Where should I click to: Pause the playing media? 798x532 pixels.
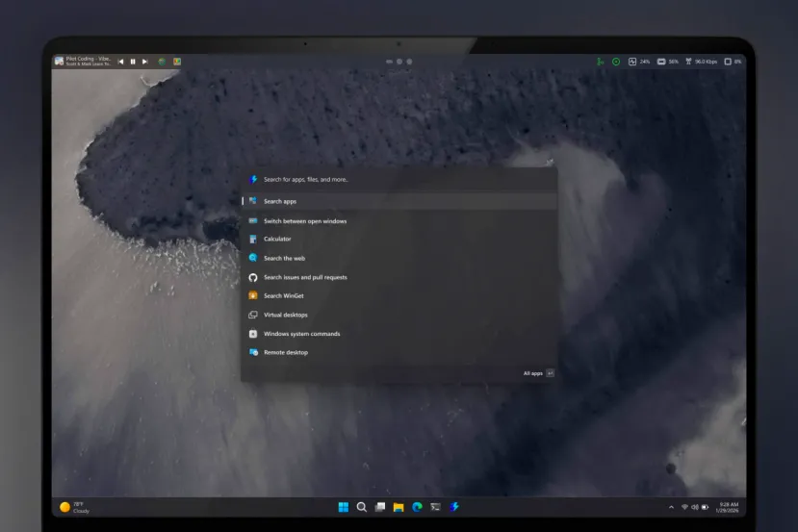point(133,62)
